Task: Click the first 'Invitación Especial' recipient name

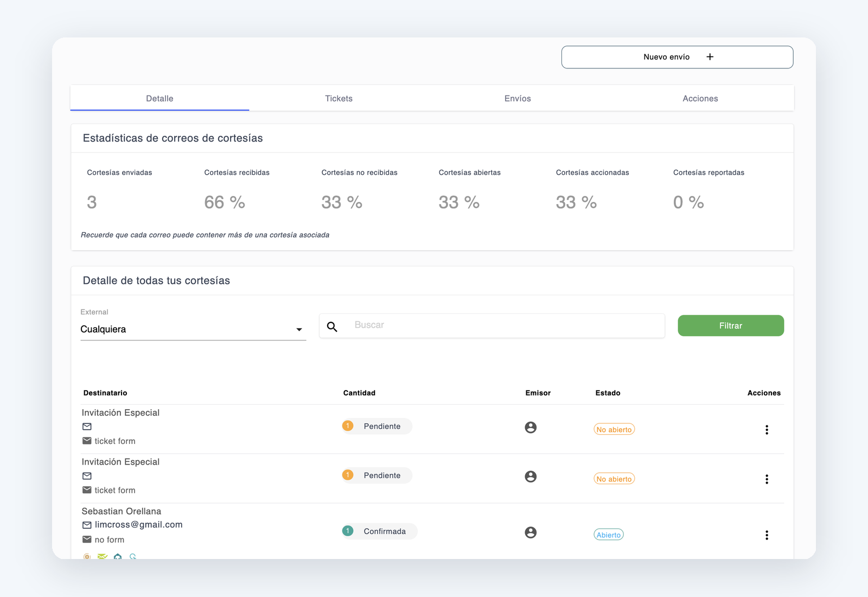Action: pyautogui.click(x=120, y=412)
